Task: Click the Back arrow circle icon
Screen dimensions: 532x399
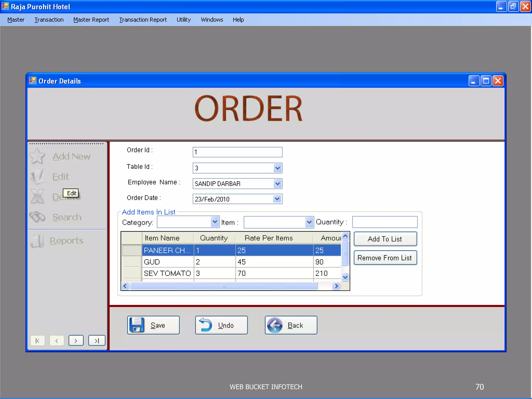Action: click(x=275, y=325)
